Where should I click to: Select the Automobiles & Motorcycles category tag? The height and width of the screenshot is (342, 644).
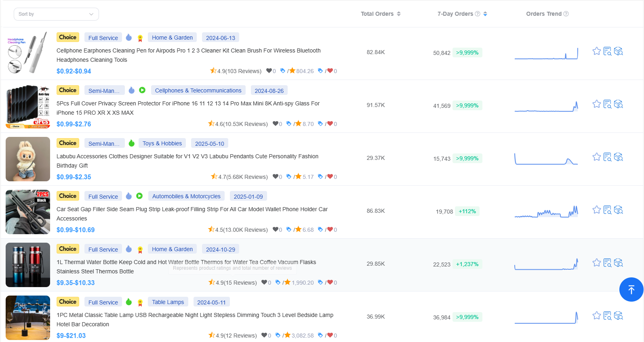[186, 196]
